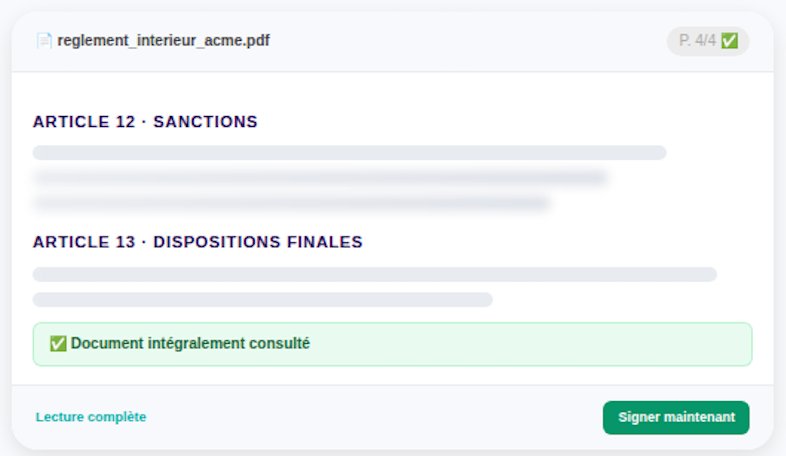The width and height of the screenshot is (786, 456).
Task: Open the "Lecture complète" link
Action: pos(91,417)
